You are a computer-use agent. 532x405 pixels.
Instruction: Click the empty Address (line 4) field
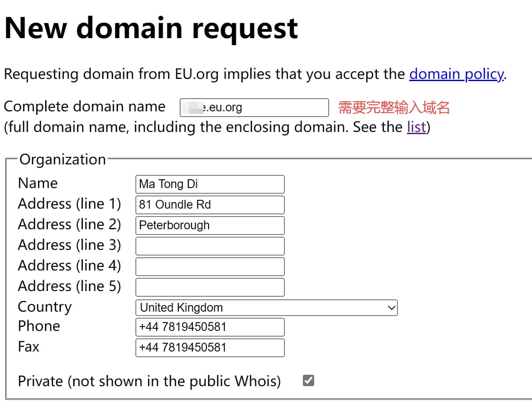click(210, 266)
